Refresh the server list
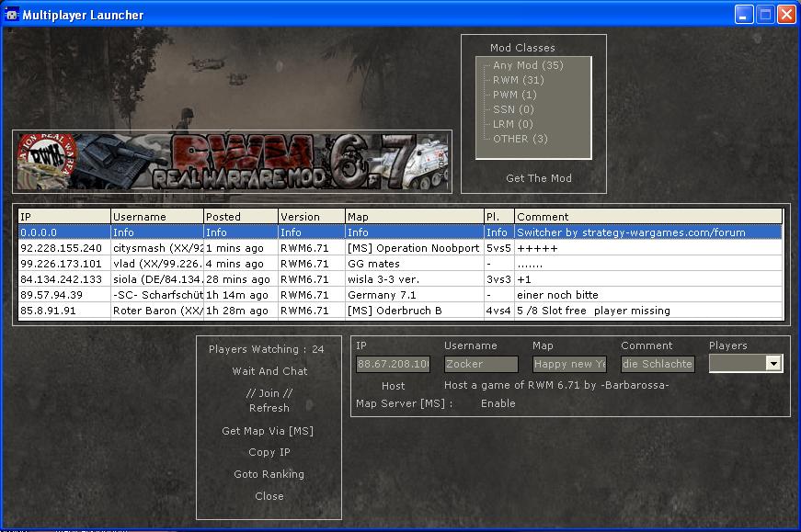 (x=269, y=408)
